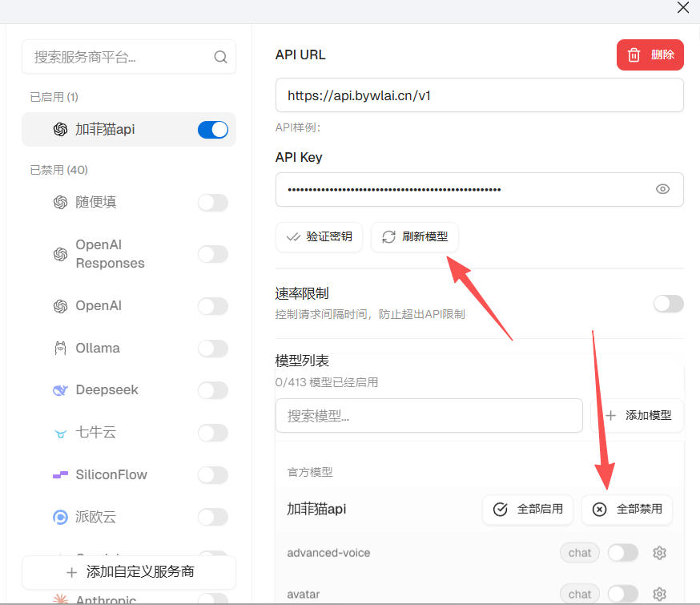Click the SiliconFlow provider icon
The height and width of the screenshot is (605, 700).
(x=59, y=474)
